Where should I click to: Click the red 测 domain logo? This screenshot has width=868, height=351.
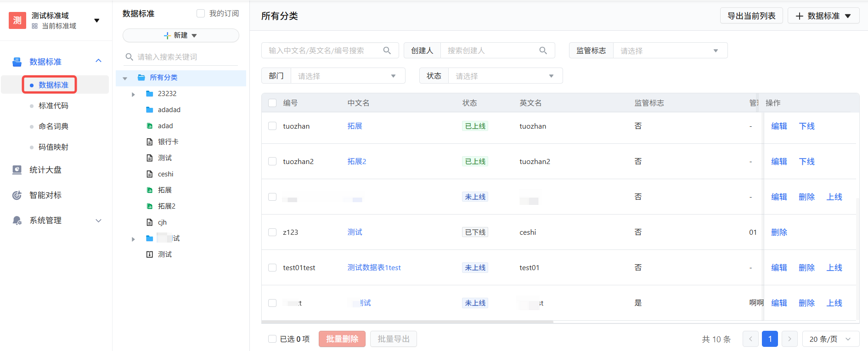click(x=17, y=20)
